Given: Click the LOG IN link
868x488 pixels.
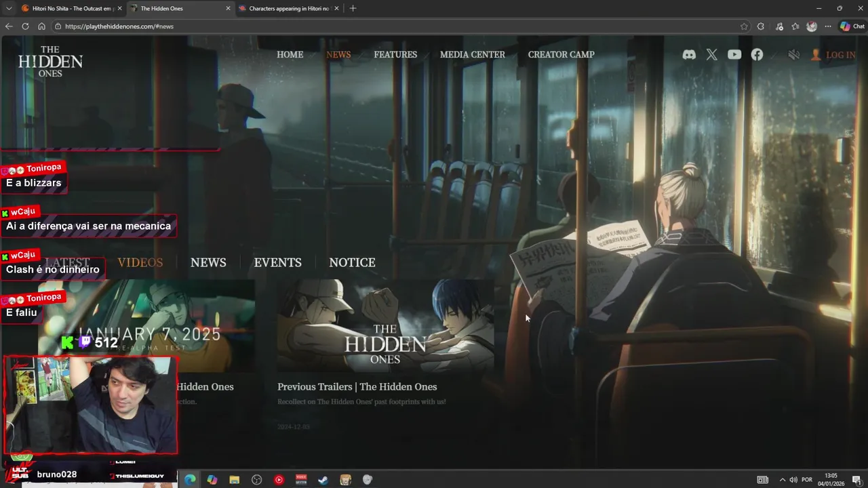Looking at the screenshot, I should (840, 55).
